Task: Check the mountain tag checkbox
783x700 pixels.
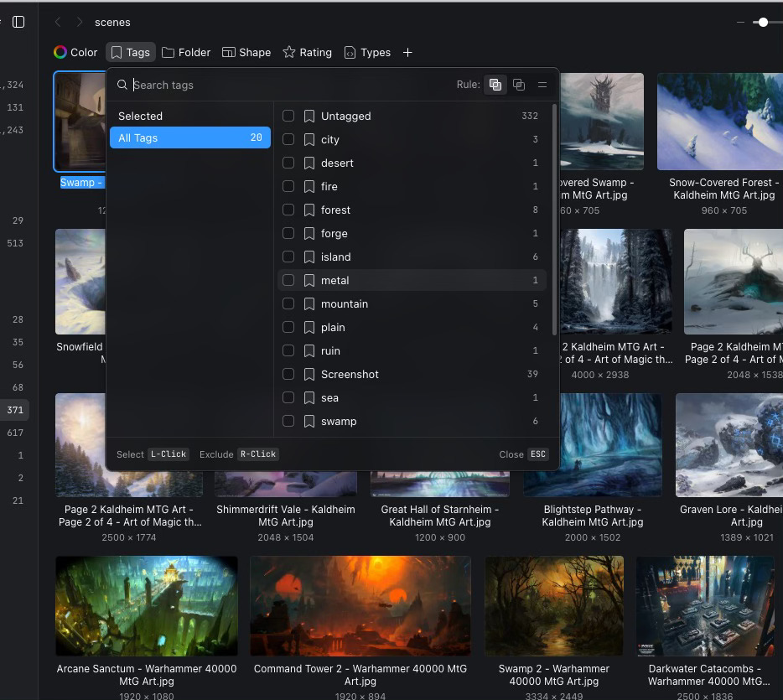Action: 288,303
